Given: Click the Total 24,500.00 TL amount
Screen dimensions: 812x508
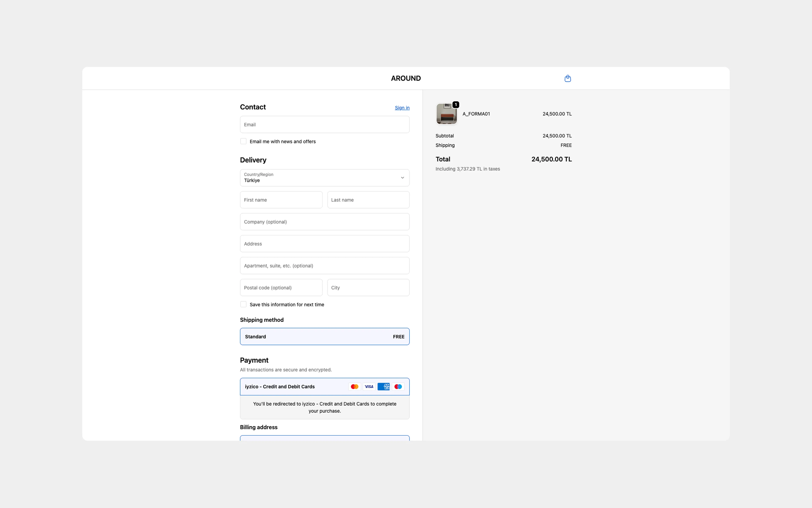Looking at the screenshot, I should click(x=552, y=159).
